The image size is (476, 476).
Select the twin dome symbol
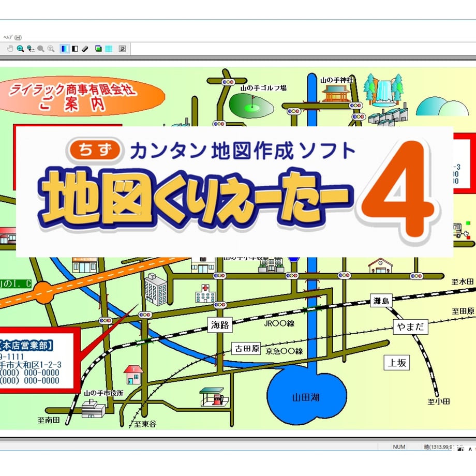(442, 106)
